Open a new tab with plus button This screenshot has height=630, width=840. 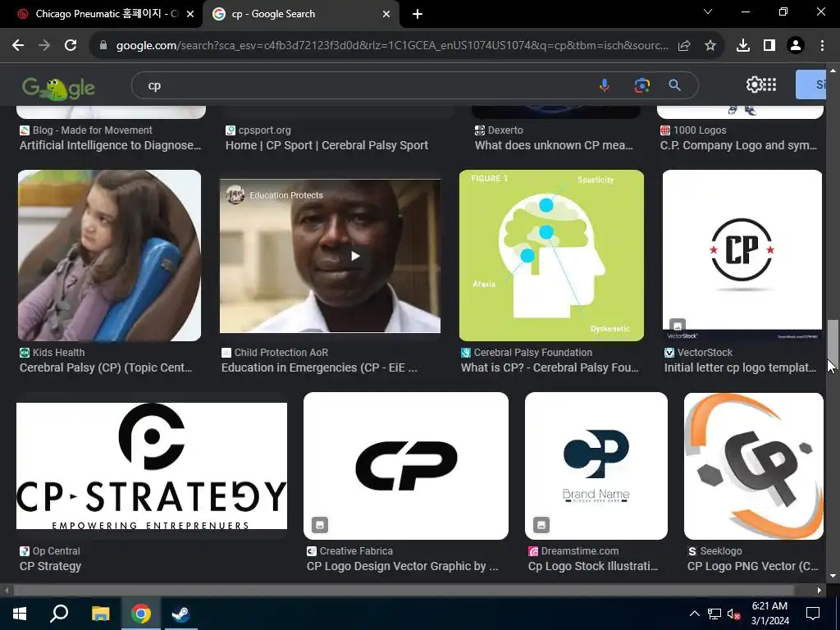[418, 14]
